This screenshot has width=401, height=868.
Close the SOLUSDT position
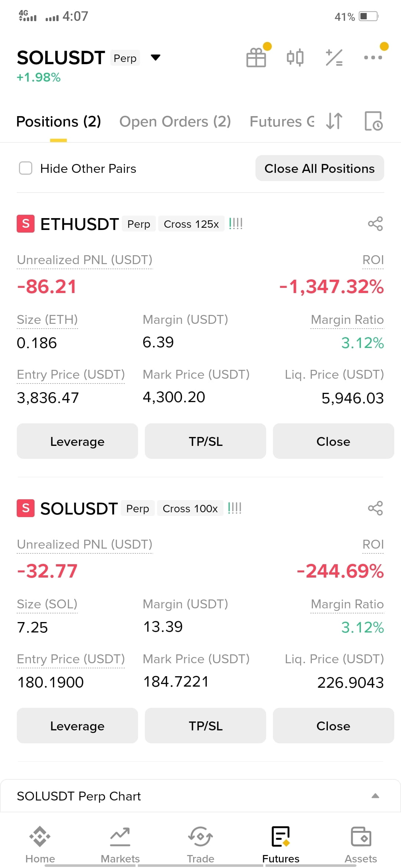pos(333,726)
